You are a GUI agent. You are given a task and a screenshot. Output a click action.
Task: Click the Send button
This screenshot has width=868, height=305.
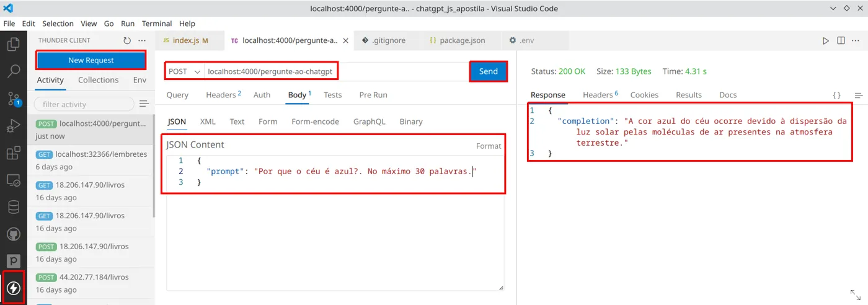(489, 71)
